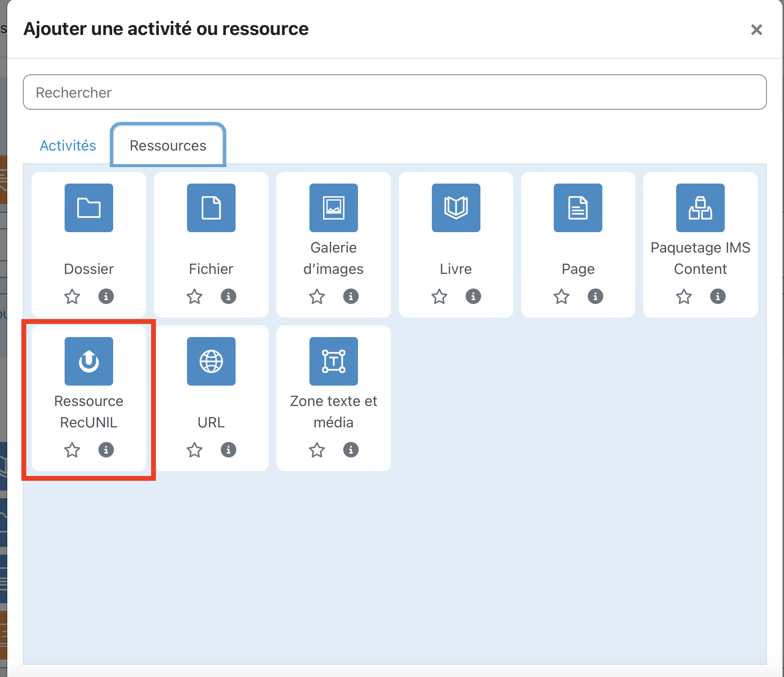This screenshot has height=677, width=784.
Task: Select the Dossier folder resource icon
Action: 89,208
